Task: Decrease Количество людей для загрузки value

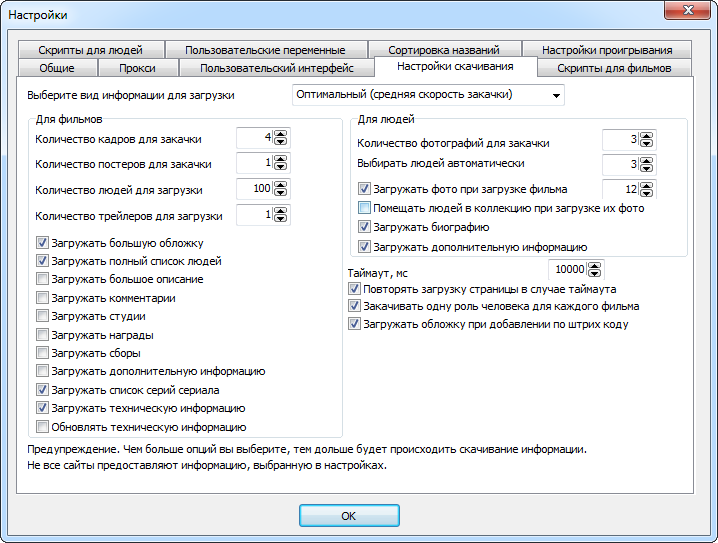Action: tap(281, 192)
